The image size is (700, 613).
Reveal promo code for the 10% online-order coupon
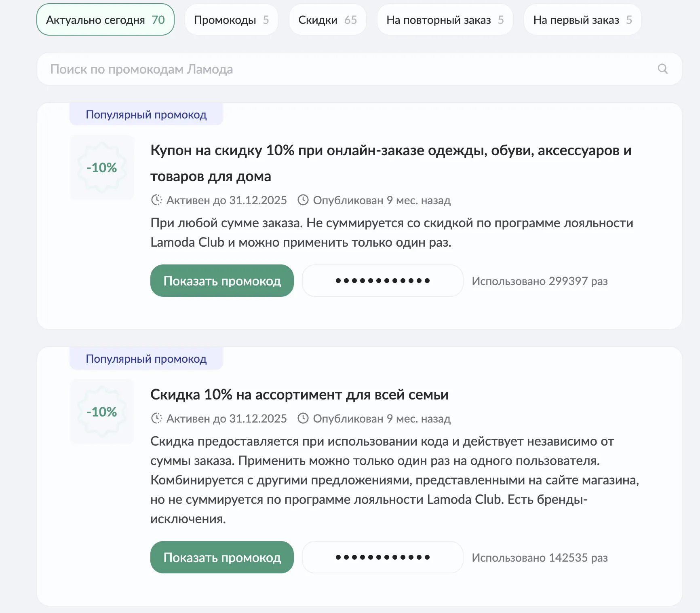(x=222, y=281)
